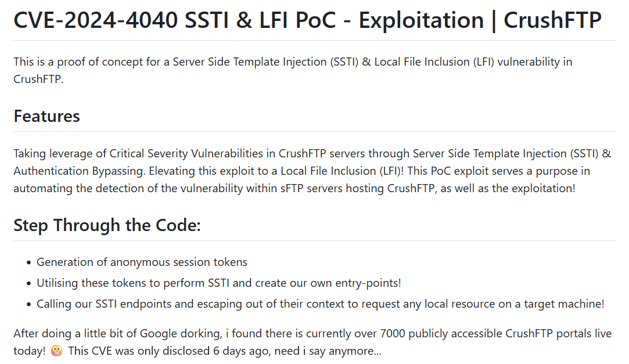The image size is (629, 364).
Task: Select the 'Generation of anonymous session tokens' bullet
Action: click(x=142, y=262)
